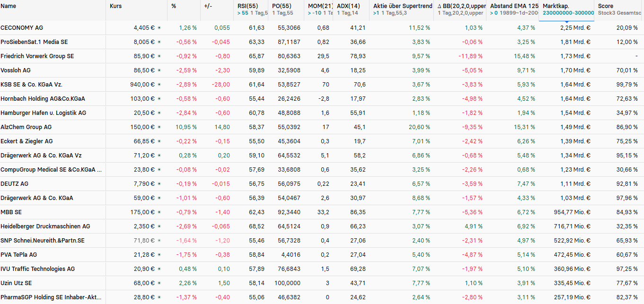Click the dot next to the 71,20 € Drägerwerk Vz price
Viewport: 644px width, 304px height.
159,156
